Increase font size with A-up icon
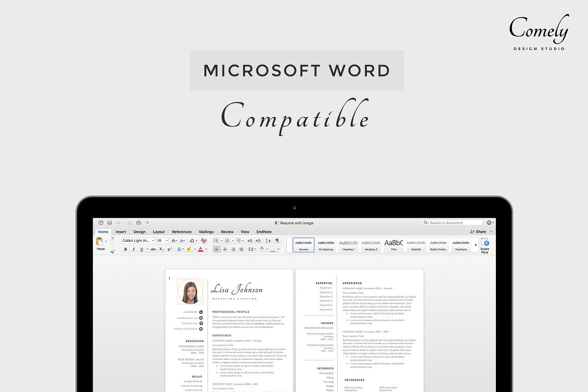Viewport: 588px width, 392px height. coord(174,241)
